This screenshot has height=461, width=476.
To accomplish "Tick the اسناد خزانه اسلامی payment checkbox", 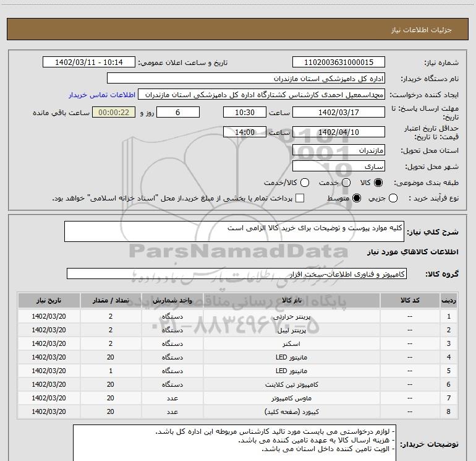I will pyautogui.click(x=300, y=198).
